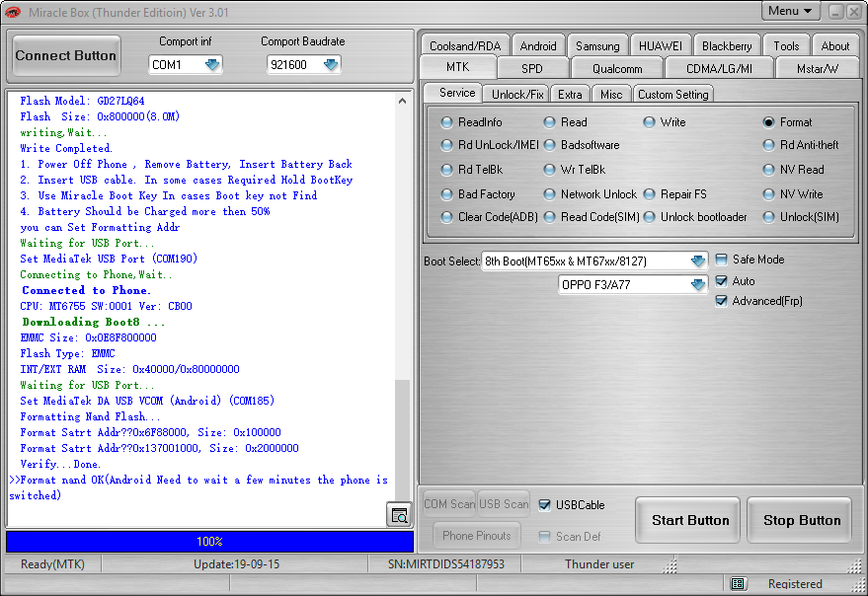Enable the Safe Mode checkbox
The image size is (868, 596).
(721, 260)
